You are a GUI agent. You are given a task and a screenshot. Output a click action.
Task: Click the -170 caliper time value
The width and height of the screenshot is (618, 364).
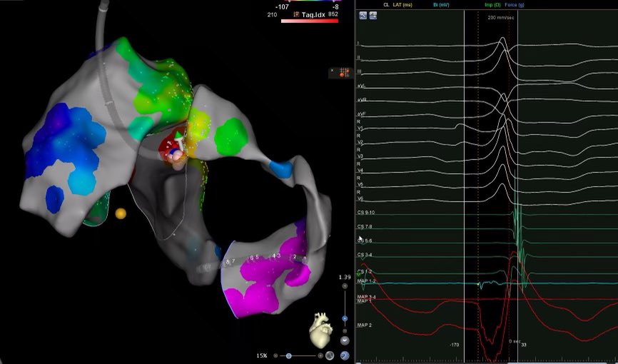(x=454, y=345)
